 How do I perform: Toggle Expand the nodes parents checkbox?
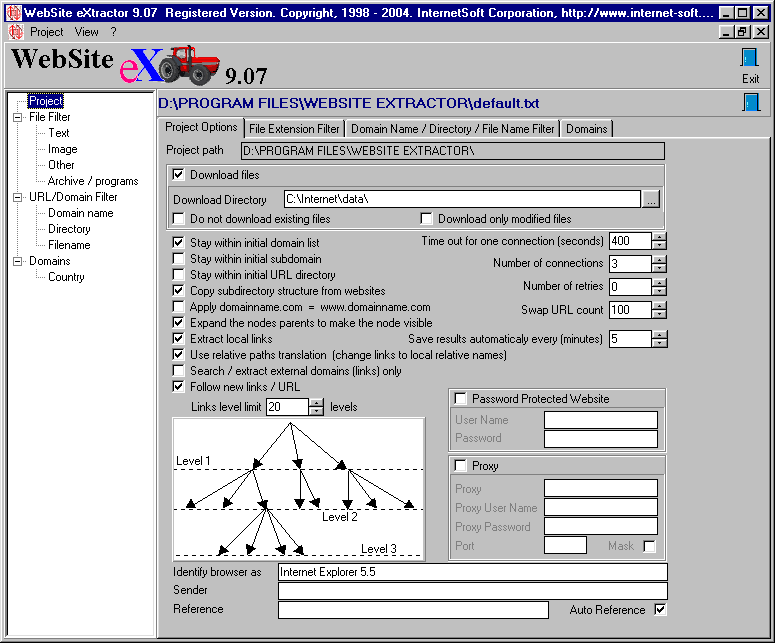pos(178,323)
